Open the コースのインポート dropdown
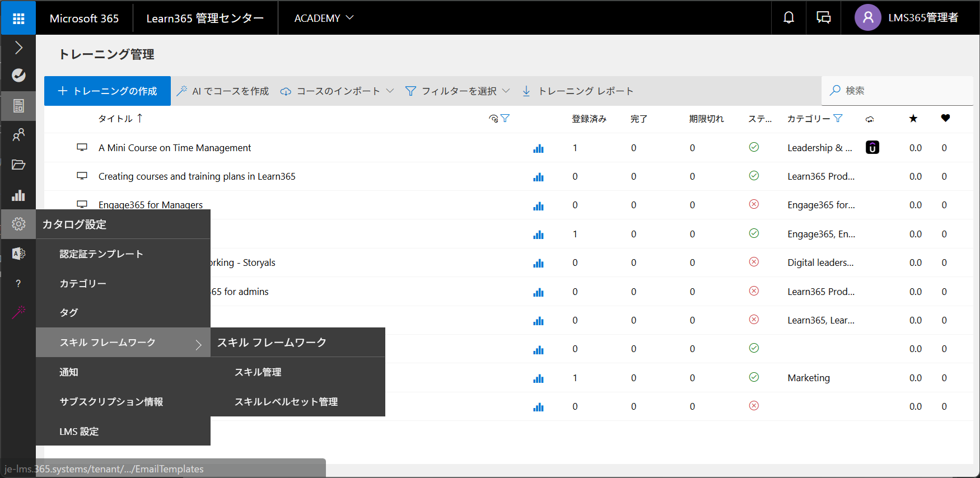This screenshot has height=478, width=980. 337,91
